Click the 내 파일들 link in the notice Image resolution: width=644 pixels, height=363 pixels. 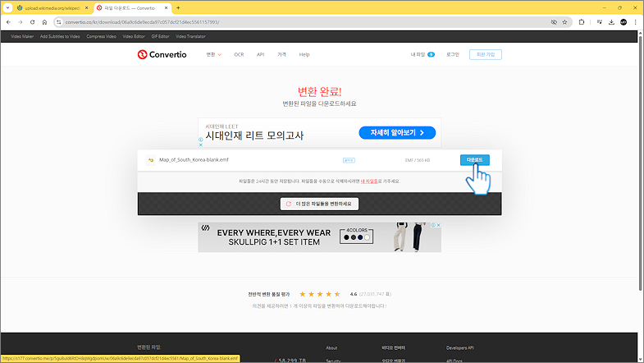[x=369, y=181]
